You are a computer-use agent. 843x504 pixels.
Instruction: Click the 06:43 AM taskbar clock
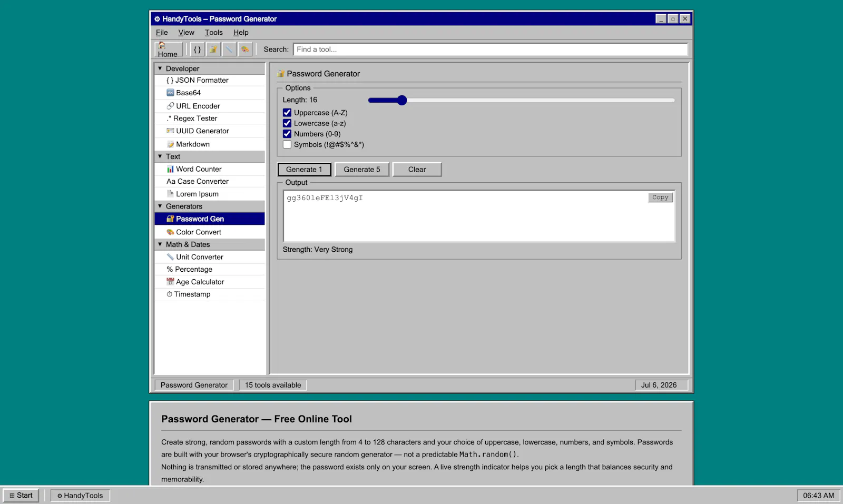click(x=818, y=496)
